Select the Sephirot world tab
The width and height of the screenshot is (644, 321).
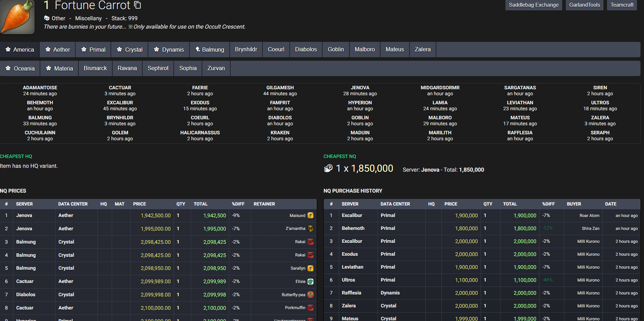[x=158, y=68]
